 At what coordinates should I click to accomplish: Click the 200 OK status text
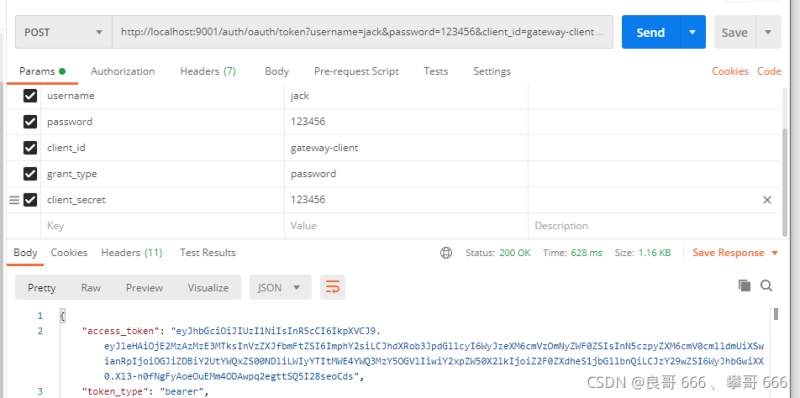tap(515, 253)
